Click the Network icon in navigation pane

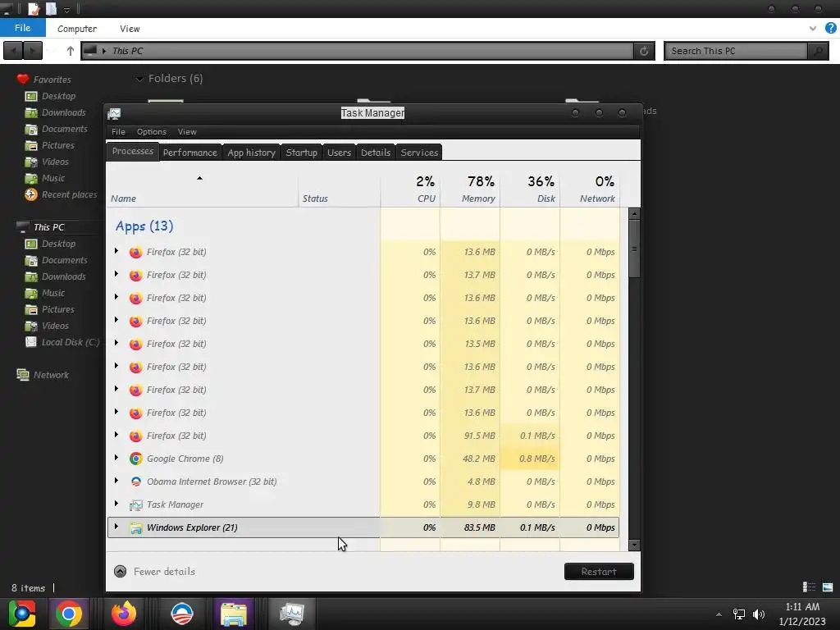22,374
